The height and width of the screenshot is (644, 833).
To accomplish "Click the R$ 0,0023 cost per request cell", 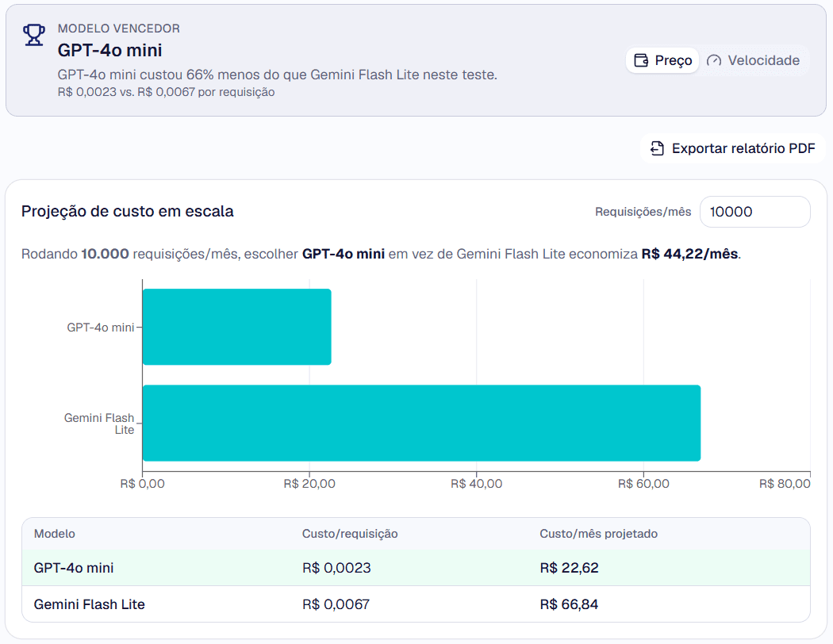I will (x=336, y=568).
